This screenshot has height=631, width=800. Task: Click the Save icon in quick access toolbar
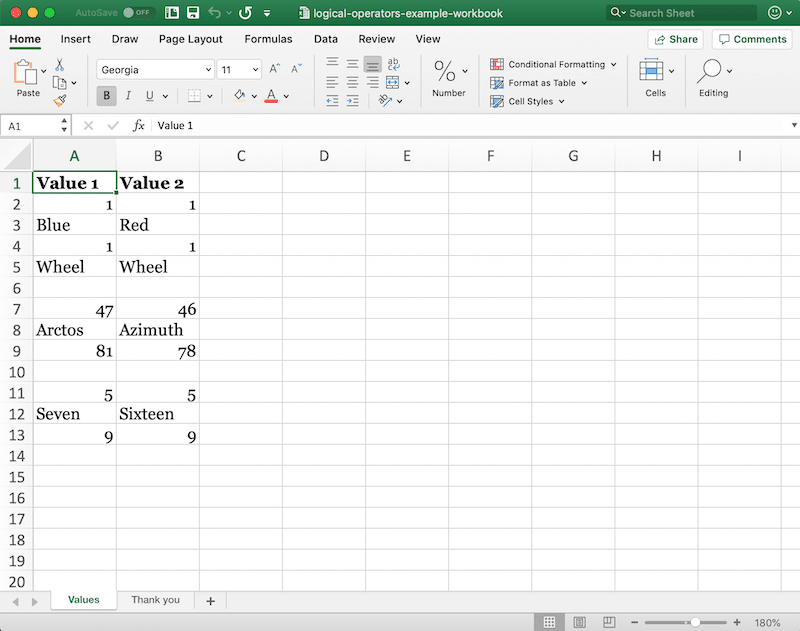(192, 13)
